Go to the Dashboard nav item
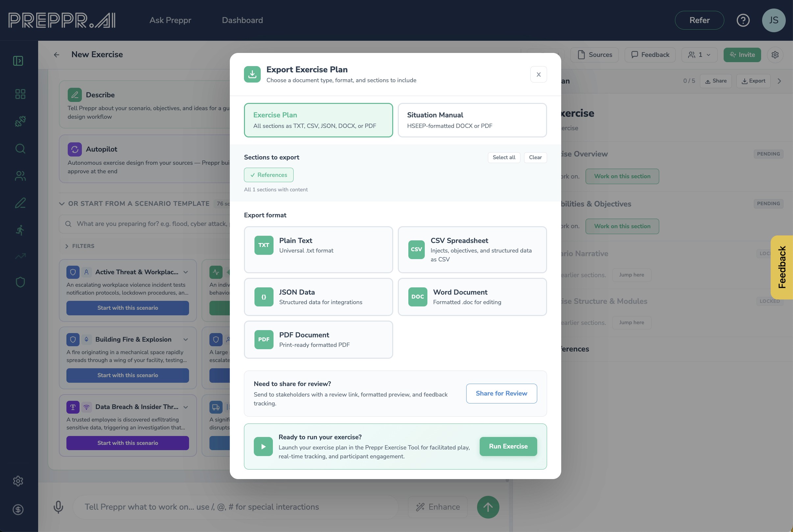Image resolution: width=793 pixels, height=532 pixels. click(242, 20)
